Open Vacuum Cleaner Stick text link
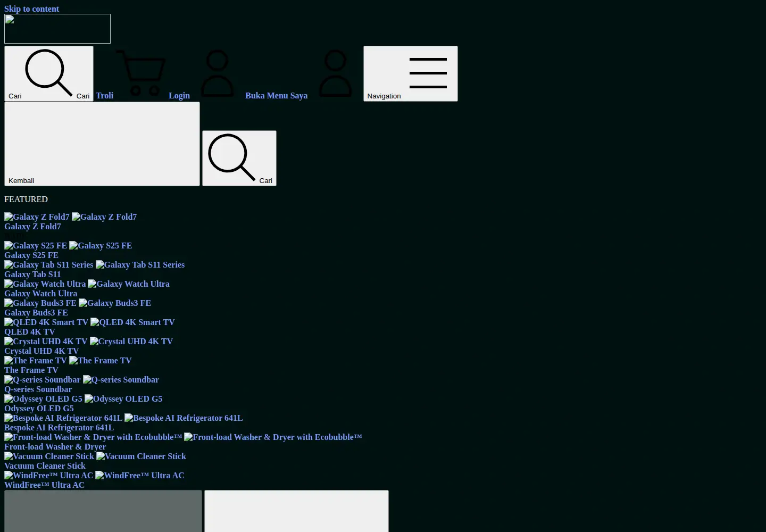 pyautogui.click(x=45, y=466)
